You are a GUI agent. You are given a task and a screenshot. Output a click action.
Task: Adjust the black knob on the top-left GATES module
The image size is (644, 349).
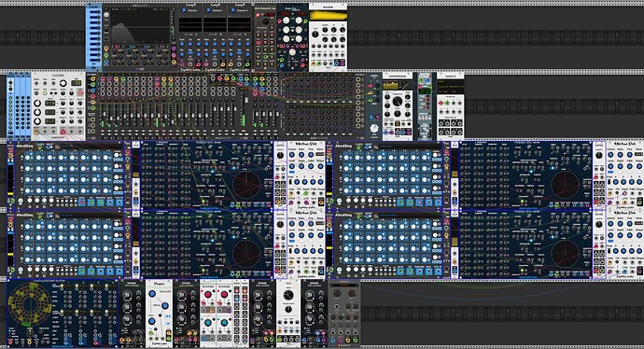[x=280, y=156]
